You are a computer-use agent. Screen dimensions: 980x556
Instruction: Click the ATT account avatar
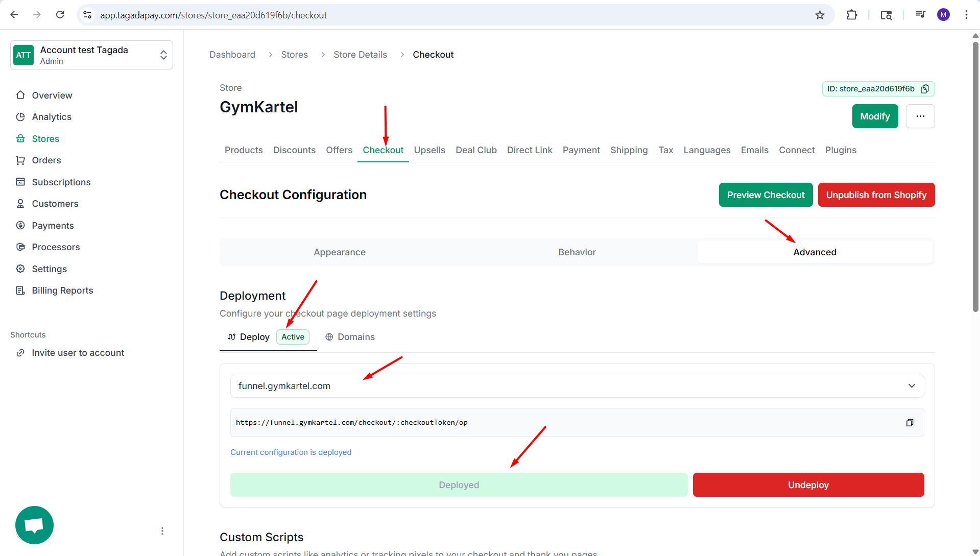23,55
